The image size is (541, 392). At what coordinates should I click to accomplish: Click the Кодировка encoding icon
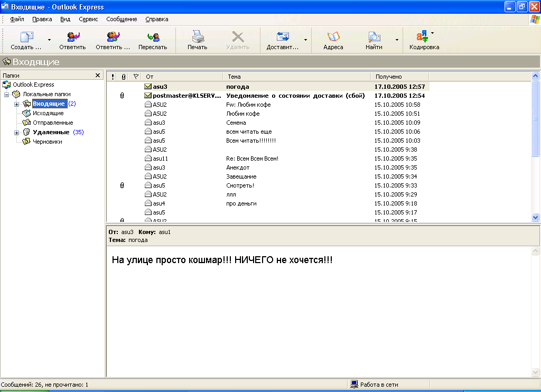click(422, 36)
